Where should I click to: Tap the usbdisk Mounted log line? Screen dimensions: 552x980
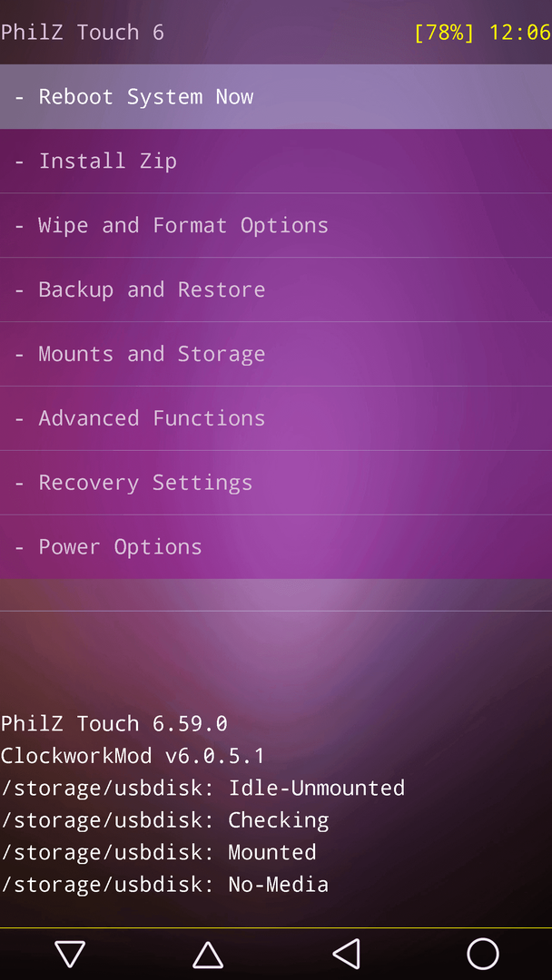pyautogui.click(x=158, y=852)
